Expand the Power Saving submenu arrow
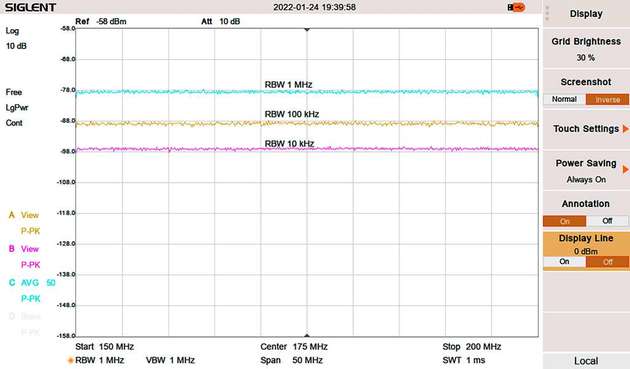This screenshot has width=630, height=369. (625, 170)
